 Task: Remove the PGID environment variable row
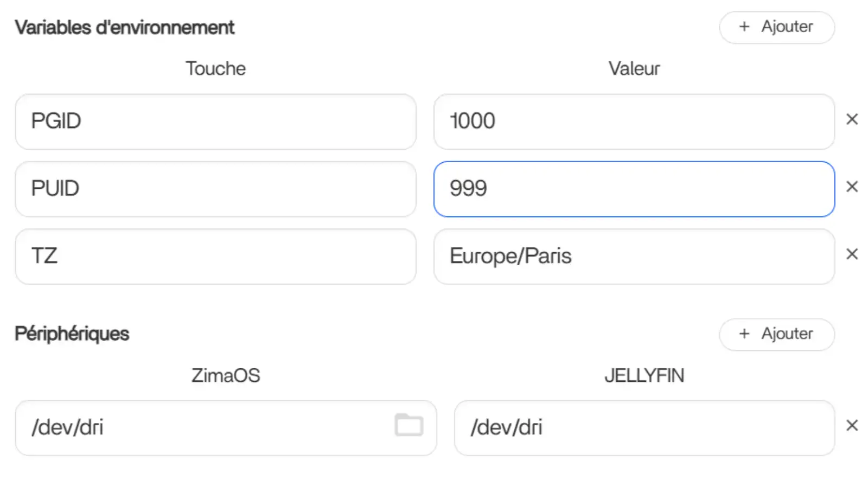(852, 119)
